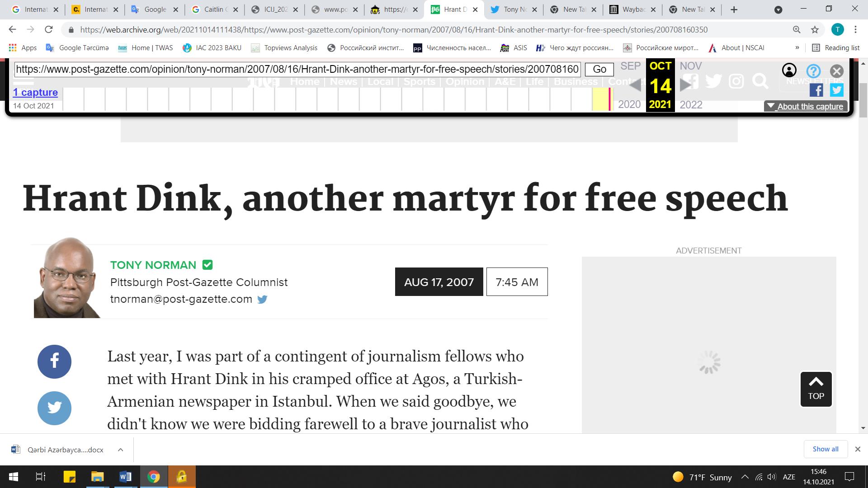Open the browser zoom magnifier icon

797,30
